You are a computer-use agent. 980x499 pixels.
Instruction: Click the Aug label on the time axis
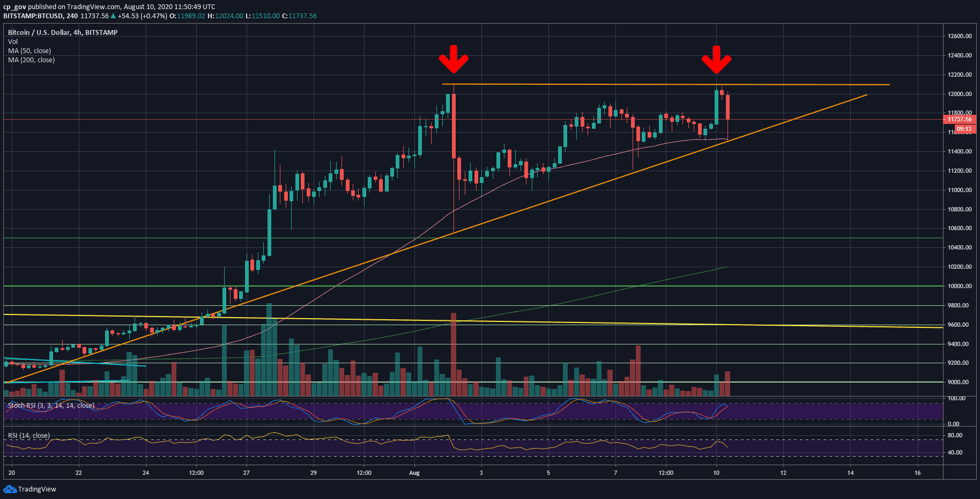(x=414, y=473)
